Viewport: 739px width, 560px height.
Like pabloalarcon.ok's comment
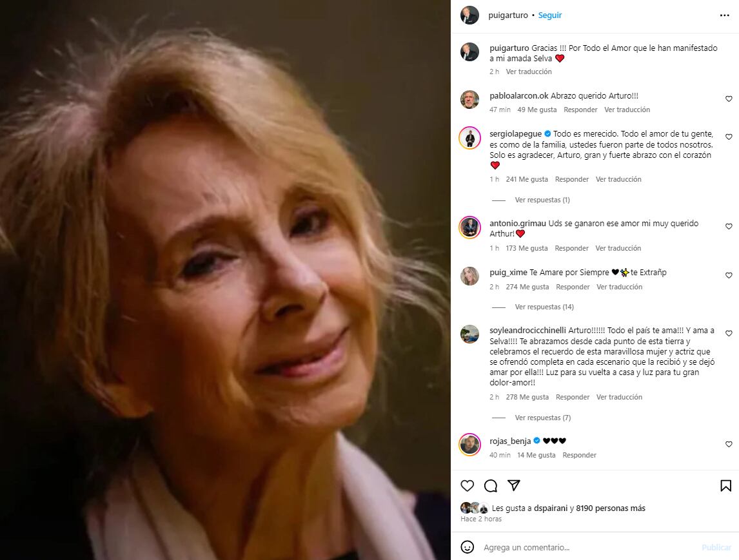[729, 99]
